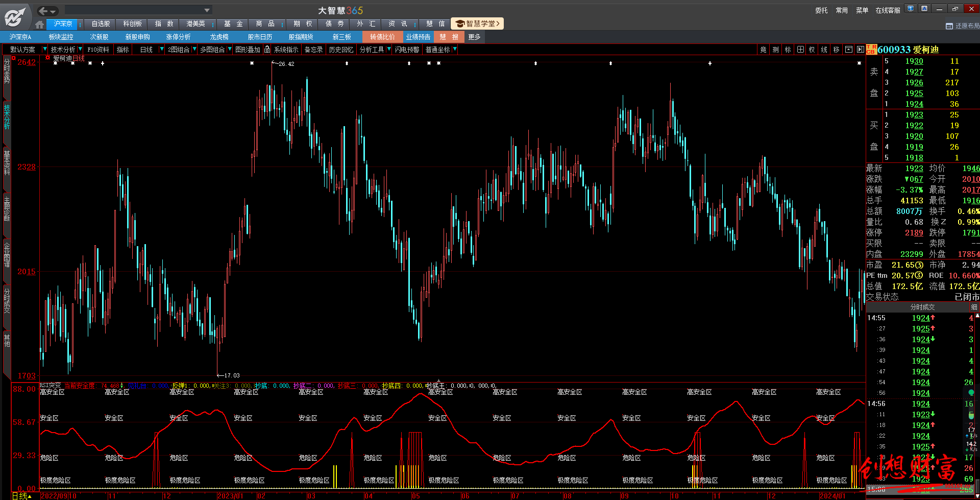The height and width of the screenshot is (500, 980).
Task: Toggle 移 move chart button
Action: [x=836, y=50]
